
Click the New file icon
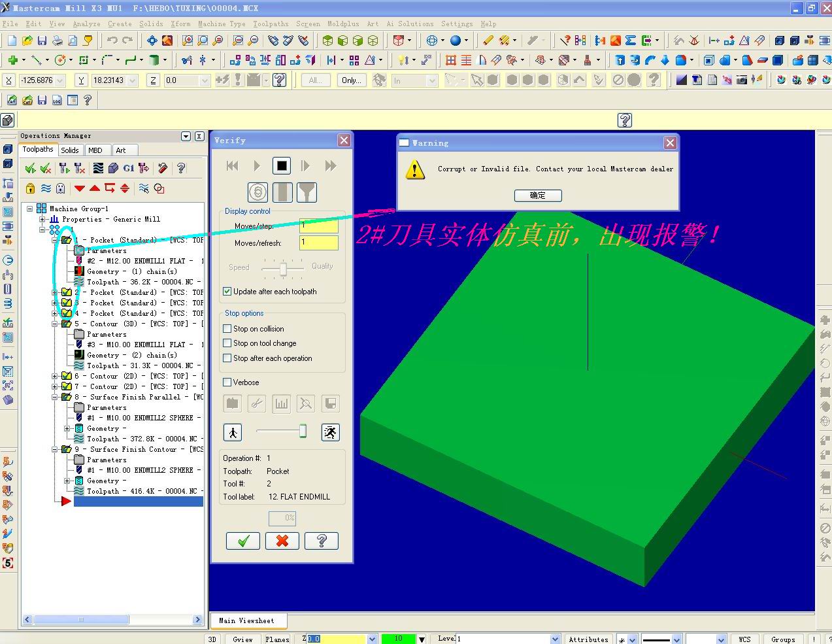[12, 41]
